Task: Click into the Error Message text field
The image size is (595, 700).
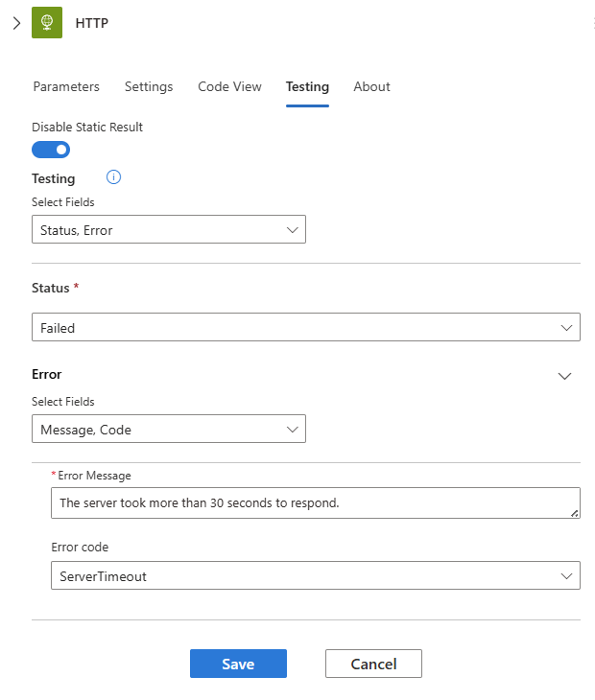Action: [307, 502]
